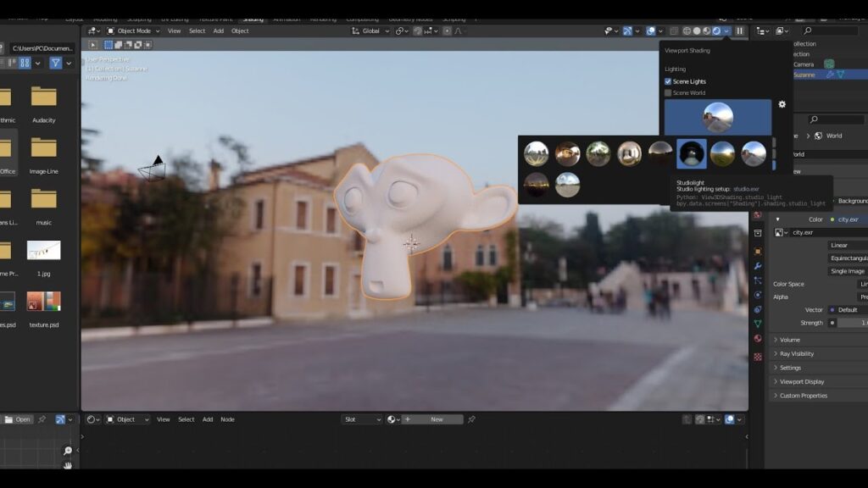Image resolution: width=868 pixels, height=488 pixels.
Task: Select the highlighted studio.exr HDRI sphere
Action: click(692, 153)
